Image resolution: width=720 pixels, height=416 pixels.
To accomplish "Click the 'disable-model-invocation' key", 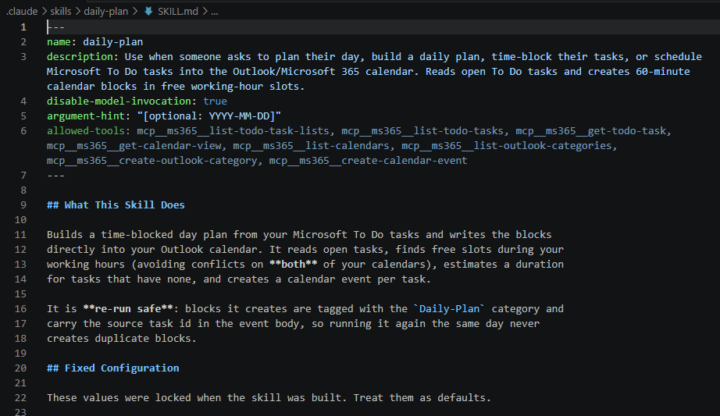I will pyautogui.click(x=119, y=101).
